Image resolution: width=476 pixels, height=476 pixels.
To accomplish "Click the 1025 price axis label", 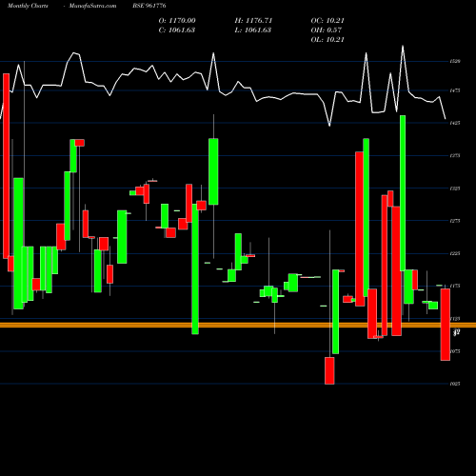I will [x=455, y=384].
